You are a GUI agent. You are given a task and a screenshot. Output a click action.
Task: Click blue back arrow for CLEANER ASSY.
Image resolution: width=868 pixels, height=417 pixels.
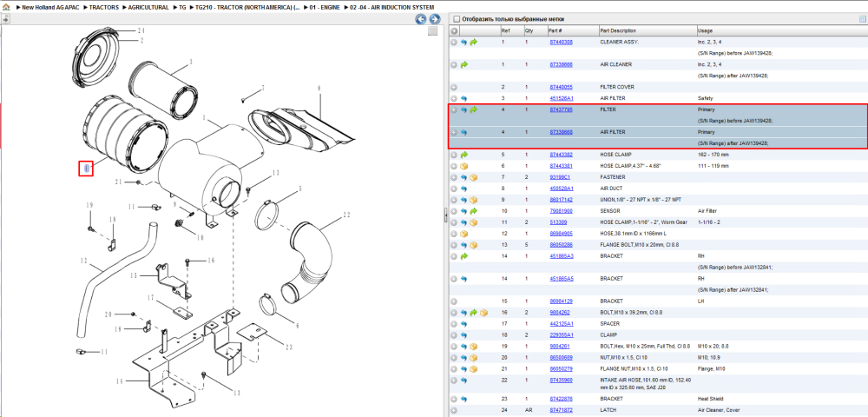[464, 42]
